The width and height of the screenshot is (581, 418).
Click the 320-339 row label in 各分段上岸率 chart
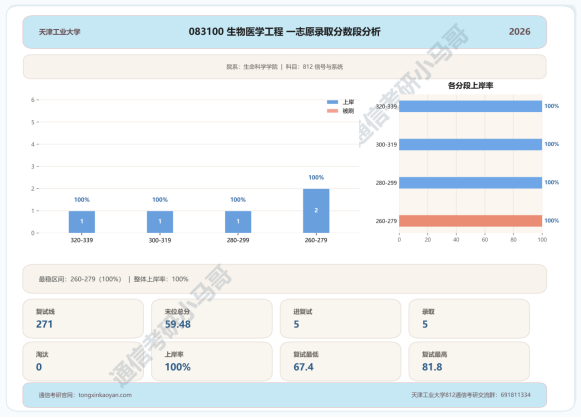click(x=386, y=106)
